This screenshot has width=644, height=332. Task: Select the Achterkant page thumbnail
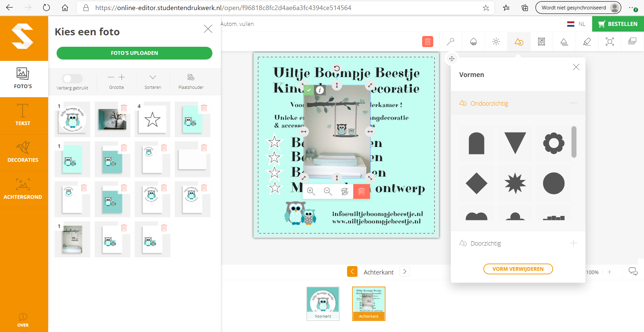(369, 303)
